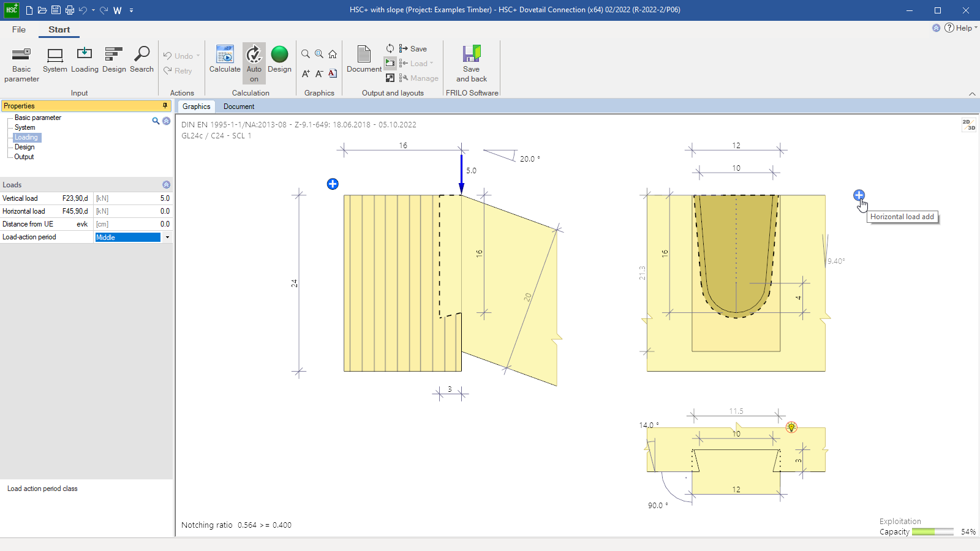Click the green Design button in Calculation group

tap(279, 61)
